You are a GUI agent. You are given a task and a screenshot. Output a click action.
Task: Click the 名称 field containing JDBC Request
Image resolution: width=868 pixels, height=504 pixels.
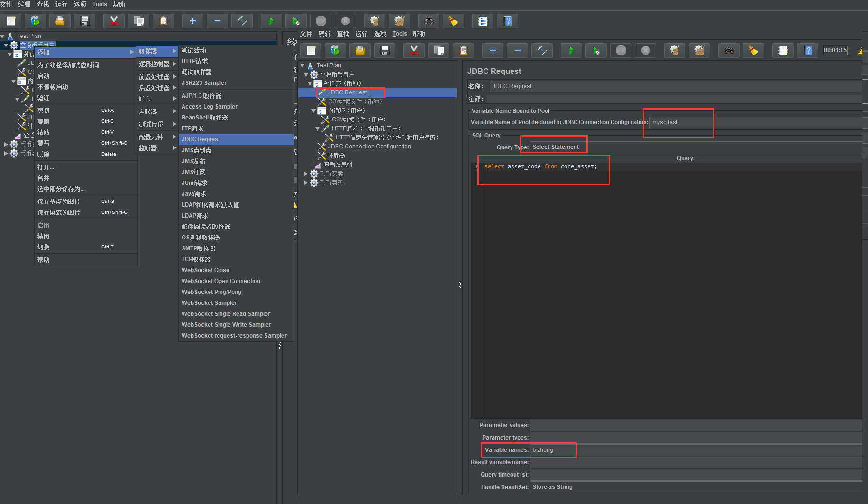[x=676, y=86]
